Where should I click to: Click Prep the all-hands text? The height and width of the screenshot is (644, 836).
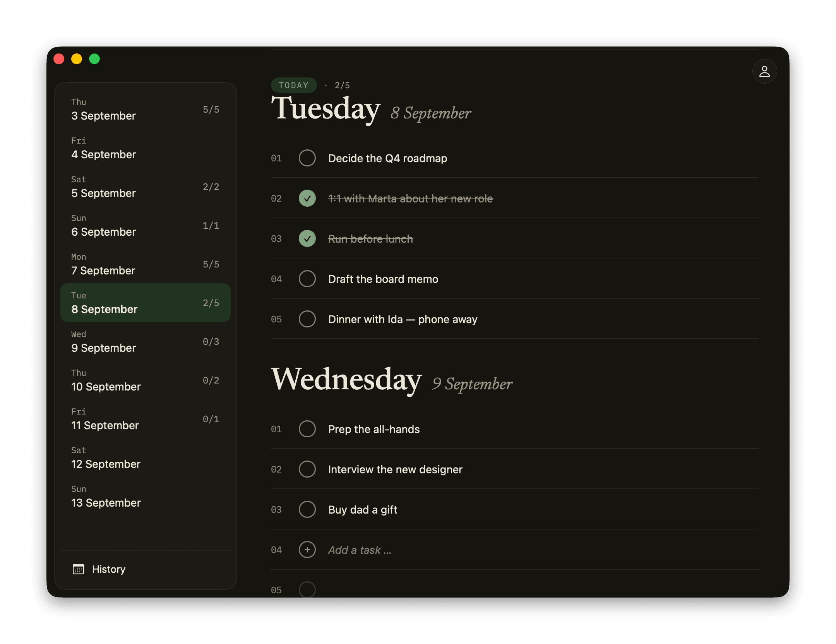pos(374,429)
